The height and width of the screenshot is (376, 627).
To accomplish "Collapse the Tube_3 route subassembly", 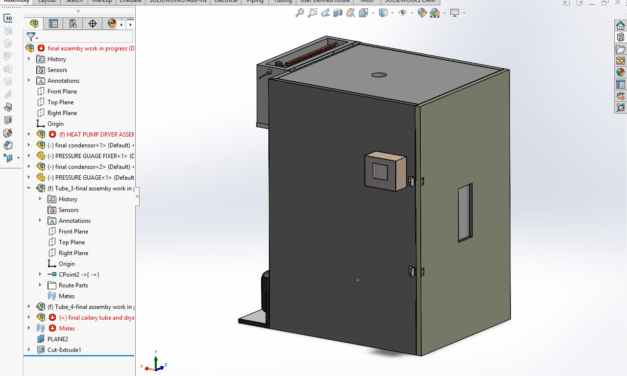I will [29, 188].
